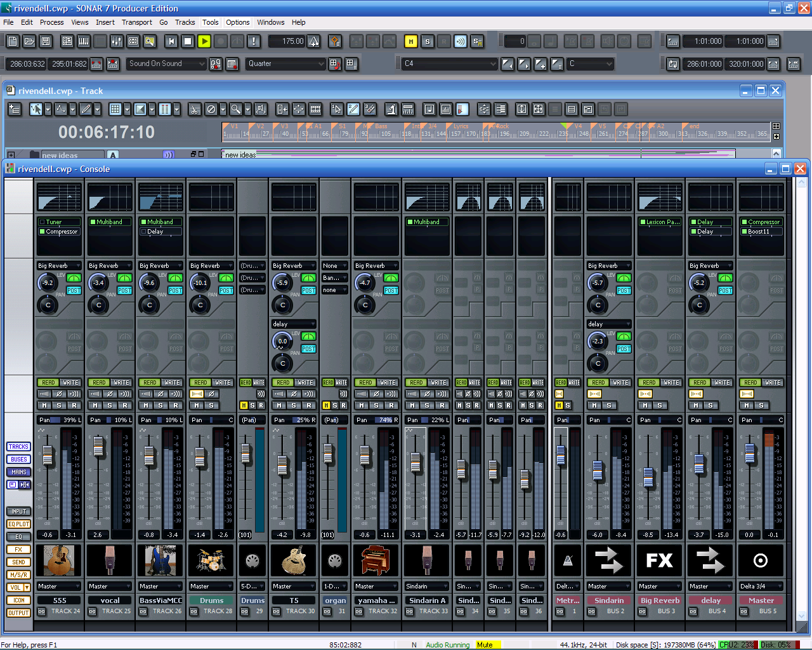Click TRACKS show button in console sidebar
Viewport: 812px width, 650px height.
point(18,447)
